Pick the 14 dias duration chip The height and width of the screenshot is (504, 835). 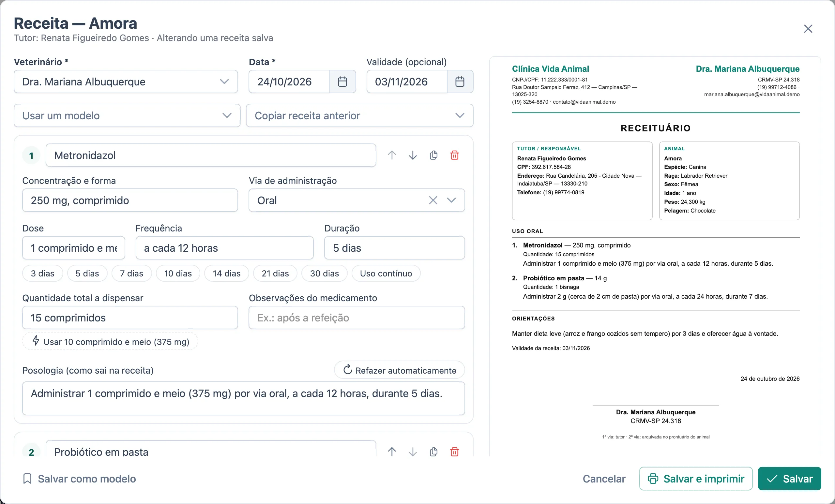tap(226, 273)
